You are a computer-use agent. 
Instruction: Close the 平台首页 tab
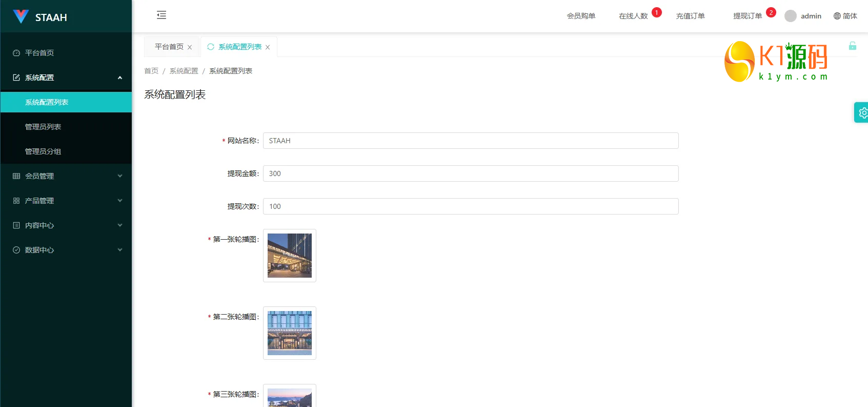coord(190,47)
